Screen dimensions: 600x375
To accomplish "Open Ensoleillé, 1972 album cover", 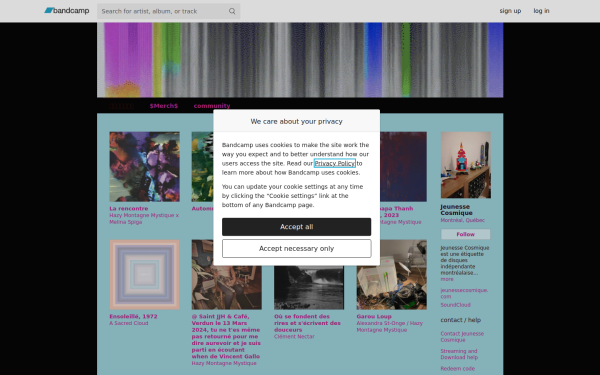I will 144,275.
